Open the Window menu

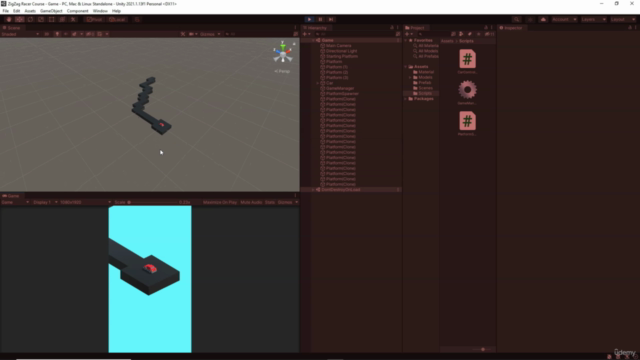tap(100, 11)
